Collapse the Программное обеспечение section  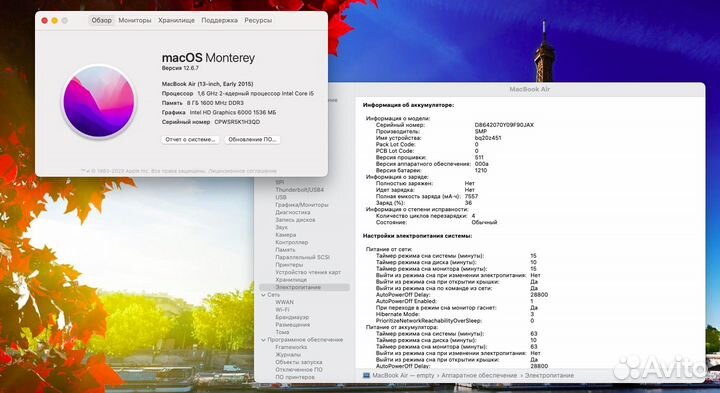pyautogui.click(x=264, y=340)
